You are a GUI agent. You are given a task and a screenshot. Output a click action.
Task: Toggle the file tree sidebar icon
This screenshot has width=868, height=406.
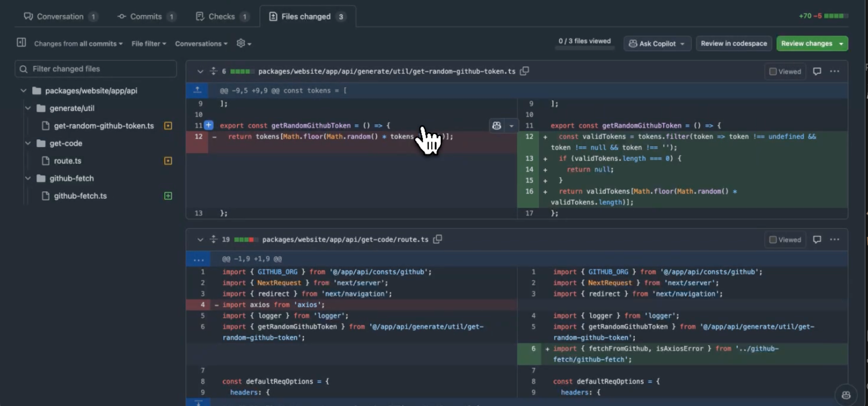pos(21,43)
